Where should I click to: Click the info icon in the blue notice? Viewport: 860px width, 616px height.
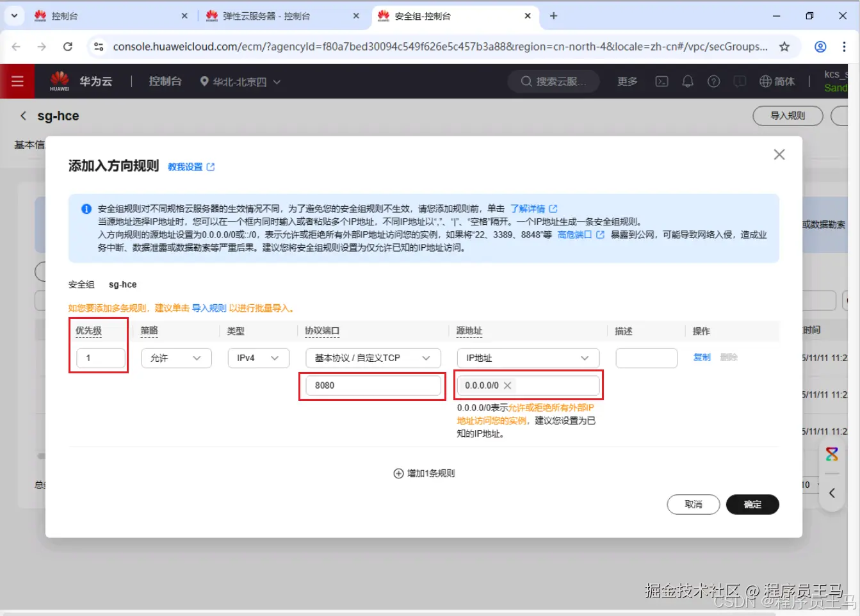[86, 209]
